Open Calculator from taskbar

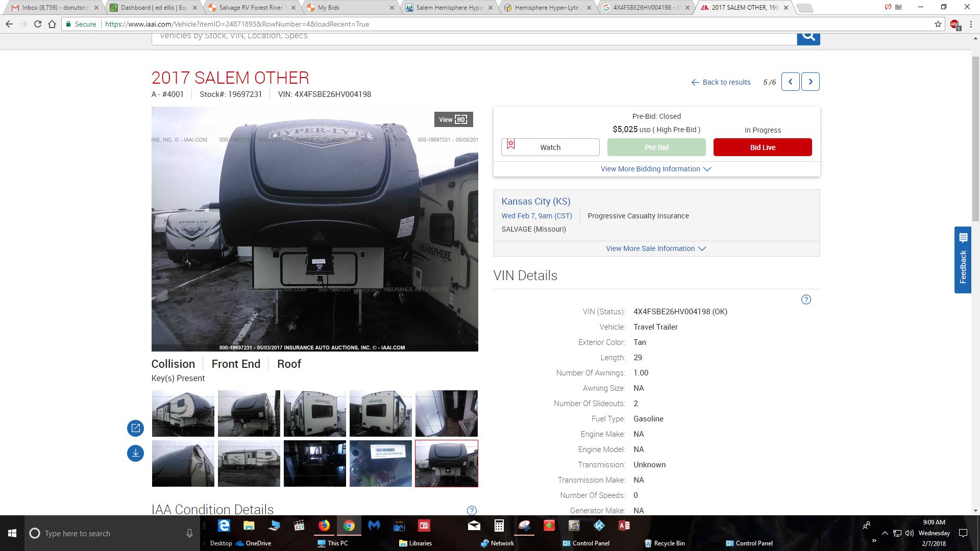[x=499, y=525]
